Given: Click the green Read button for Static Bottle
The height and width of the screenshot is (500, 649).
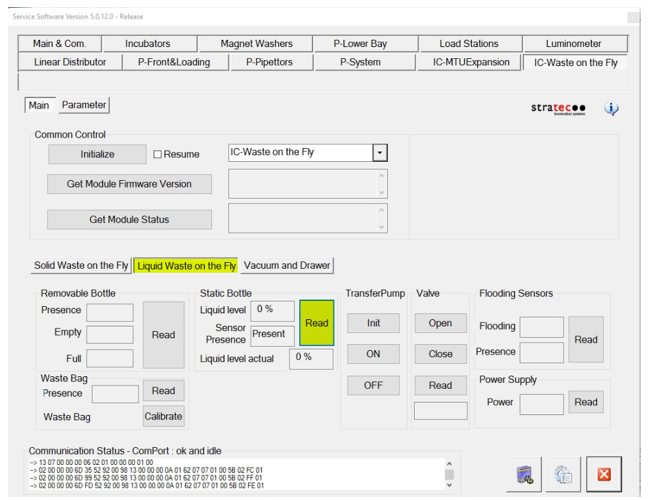Looking at the screenshot, I should point(316,323).
